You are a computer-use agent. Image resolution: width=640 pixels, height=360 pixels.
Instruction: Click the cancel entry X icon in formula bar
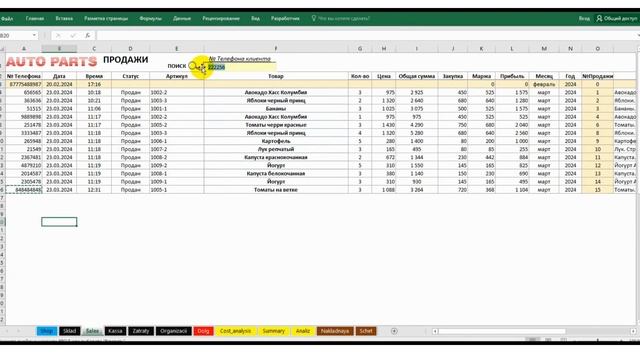(x=58, y=36)
